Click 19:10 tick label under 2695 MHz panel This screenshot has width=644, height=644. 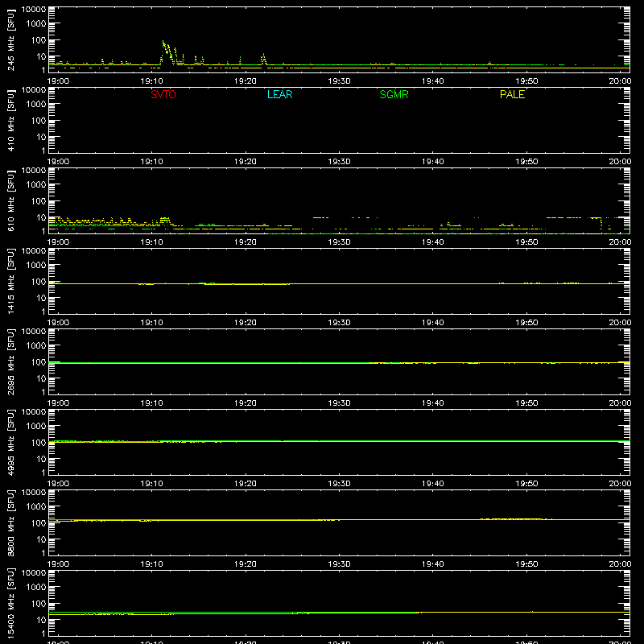151,403
